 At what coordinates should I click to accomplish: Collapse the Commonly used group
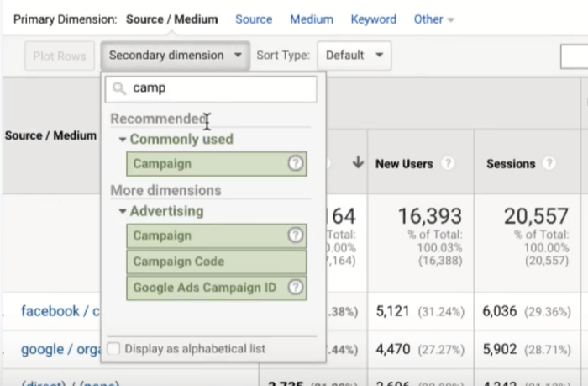pos(123,140)
